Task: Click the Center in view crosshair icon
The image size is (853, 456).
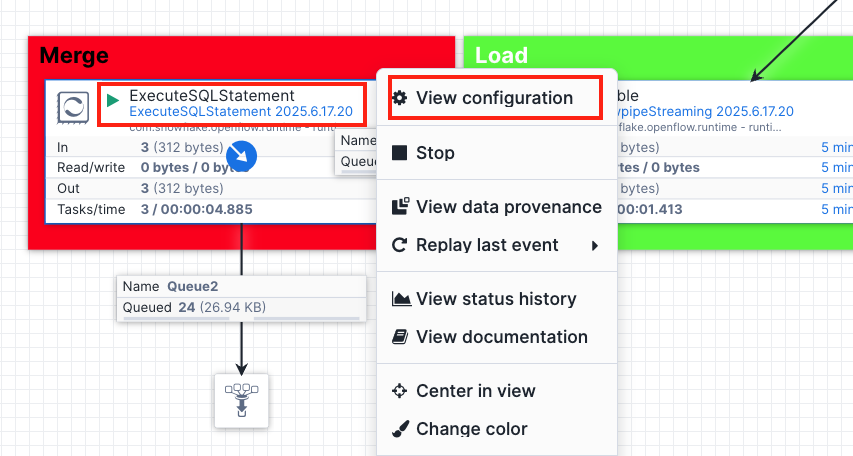Action: tap(400, 391)
